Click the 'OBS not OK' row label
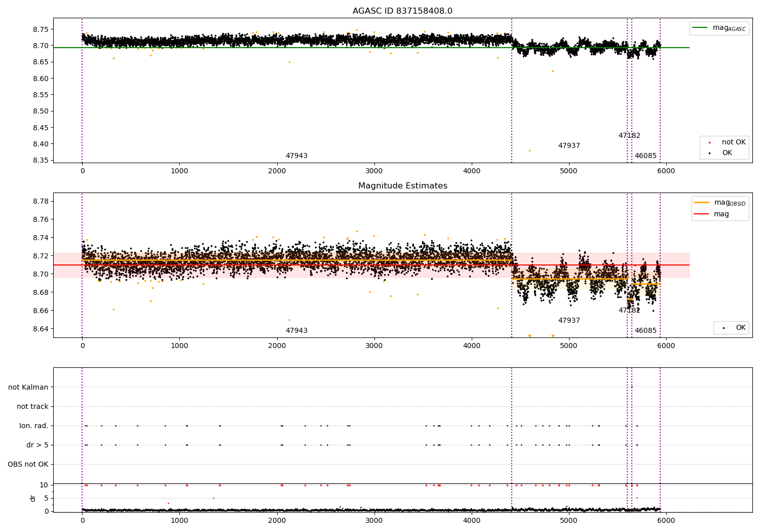760x532 pixels. (28, 464)
